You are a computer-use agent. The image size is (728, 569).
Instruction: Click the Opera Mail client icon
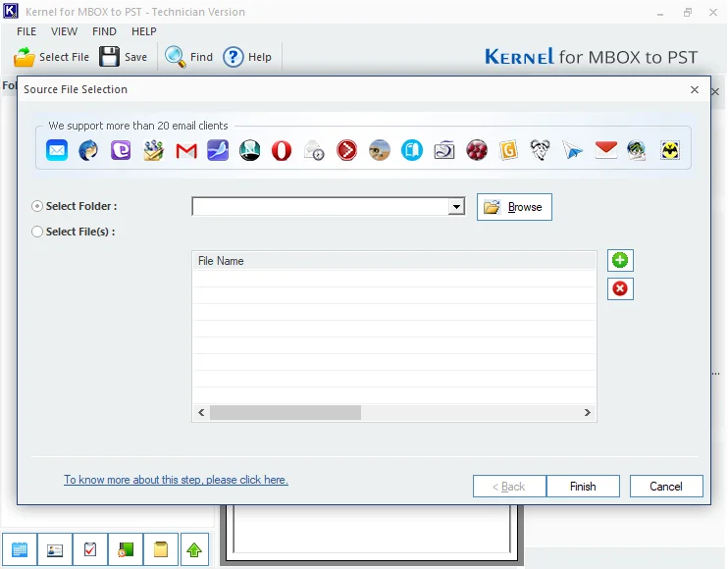click(x=282, y=150)
